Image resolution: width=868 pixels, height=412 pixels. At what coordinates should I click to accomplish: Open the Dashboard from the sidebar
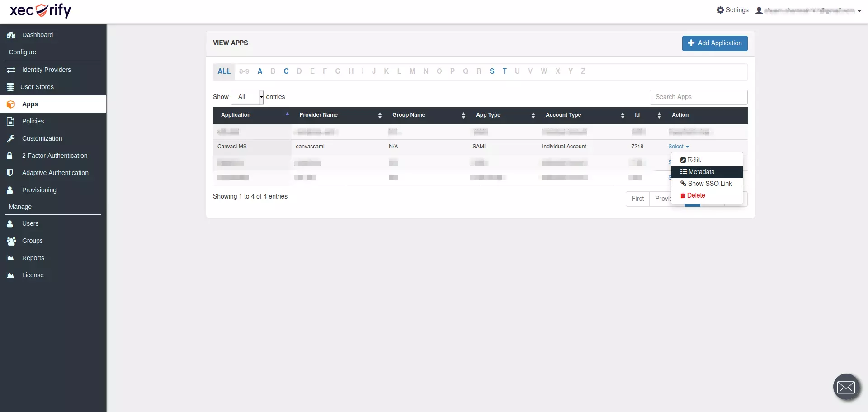click(37, 35)
